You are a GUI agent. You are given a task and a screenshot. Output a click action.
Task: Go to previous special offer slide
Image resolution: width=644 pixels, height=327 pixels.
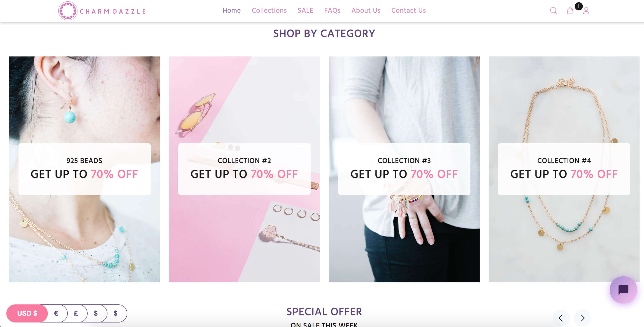coord(561,318)
